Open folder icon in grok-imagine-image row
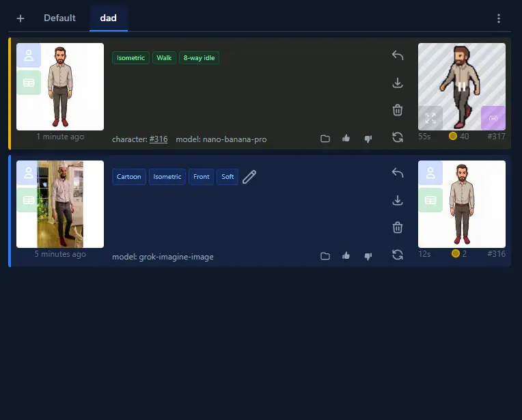Image resolution: width=522 pixels, height=420 pixels. pos(325,256)
